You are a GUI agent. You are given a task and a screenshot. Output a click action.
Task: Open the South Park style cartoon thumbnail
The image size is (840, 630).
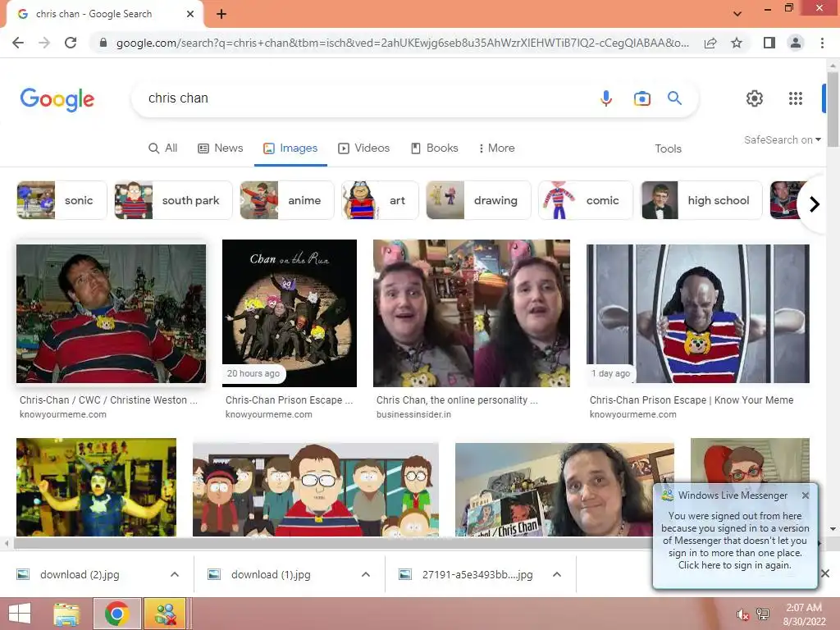tap(316, 489)
